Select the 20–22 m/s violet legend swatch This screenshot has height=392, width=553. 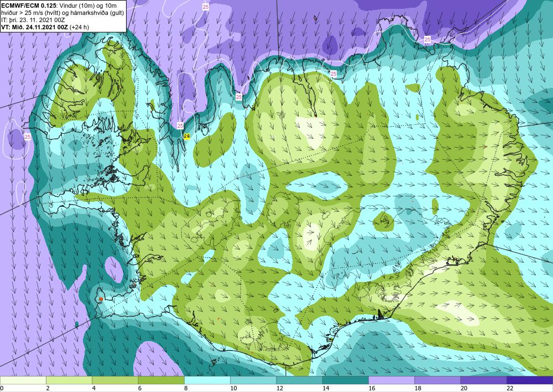coord(483,380)
